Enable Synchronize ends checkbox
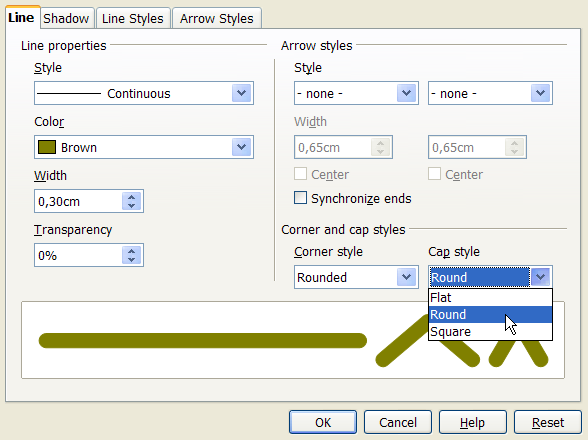 tap(300, 198)
